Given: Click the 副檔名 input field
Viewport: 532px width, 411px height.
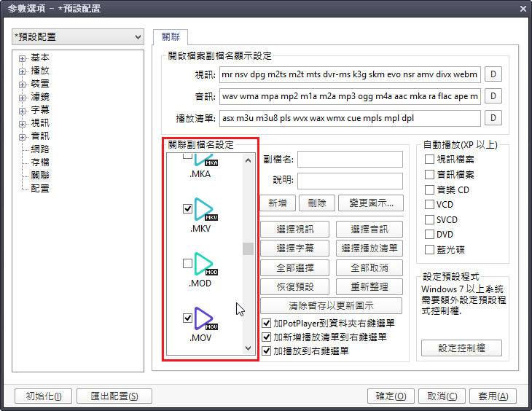Looking at the screenshot, I should 350,159.
